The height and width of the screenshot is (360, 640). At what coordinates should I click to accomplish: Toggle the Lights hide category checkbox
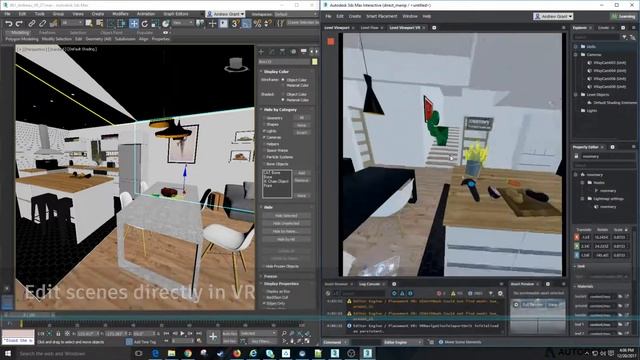[x=264, y=131]
